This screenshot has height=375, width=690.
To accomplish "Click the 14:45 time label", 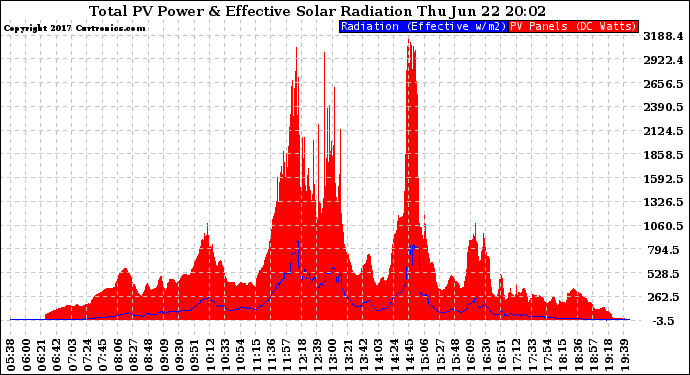I will 409,355.
